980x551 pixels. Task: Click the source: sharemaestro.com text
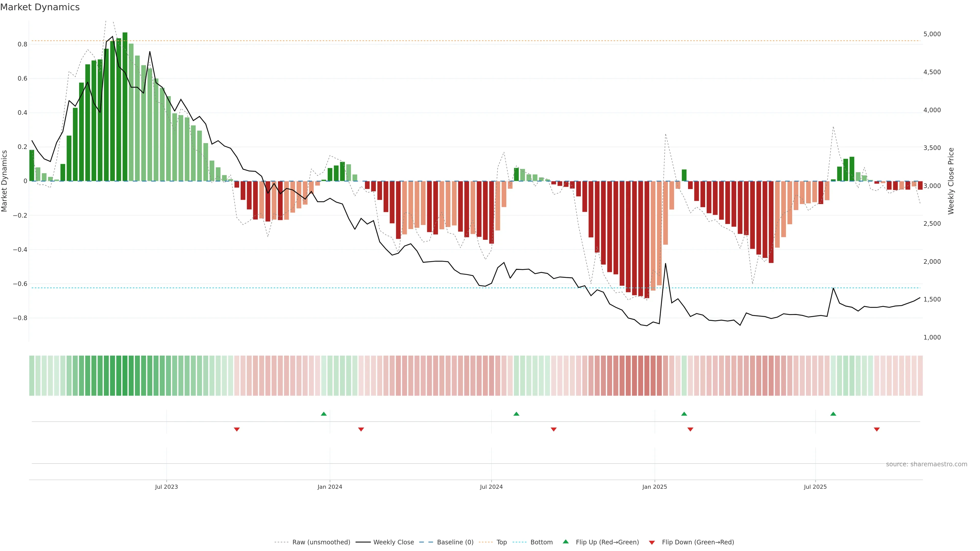926,464
